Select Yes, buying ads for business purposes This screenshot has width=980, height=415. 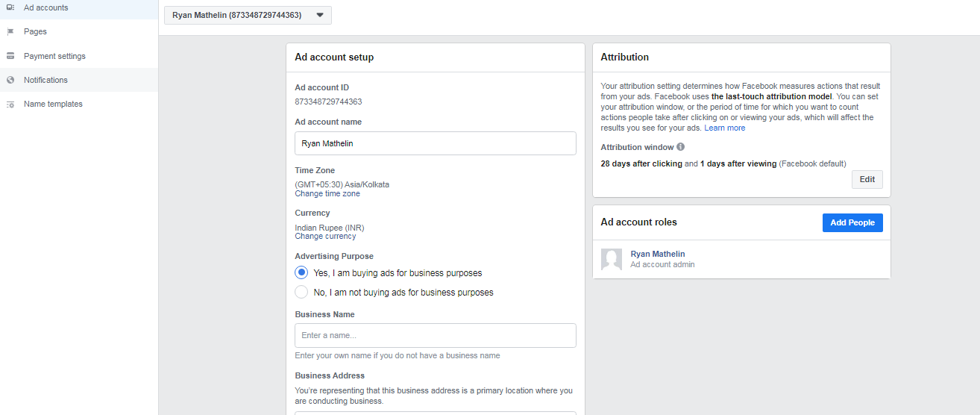tap(301, 272)
